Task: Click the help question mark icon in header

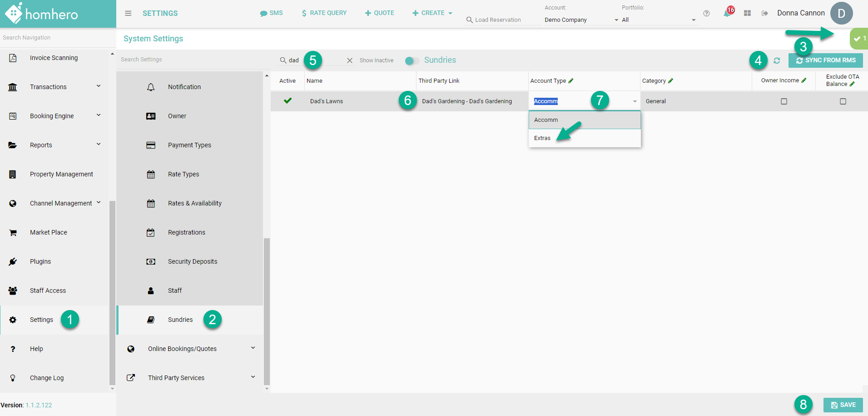Action: point(706,13)
